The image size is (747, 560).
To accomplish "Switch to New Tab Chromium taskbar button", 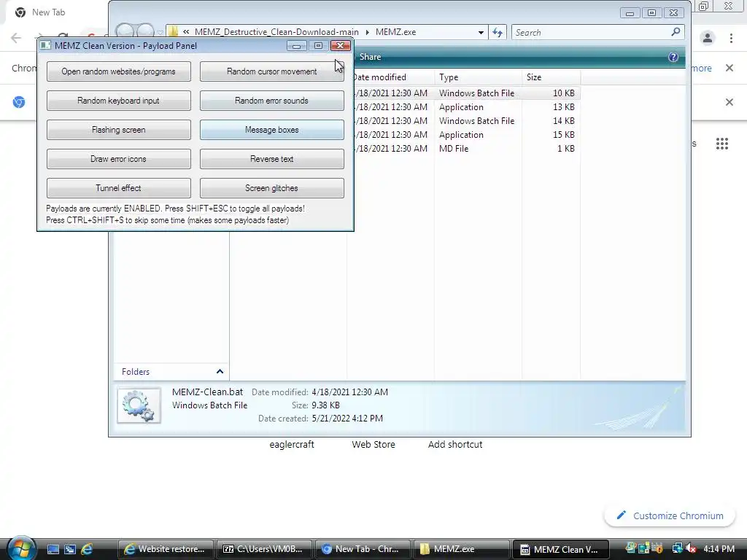I will pyautogui.click(x=363, y=549).
